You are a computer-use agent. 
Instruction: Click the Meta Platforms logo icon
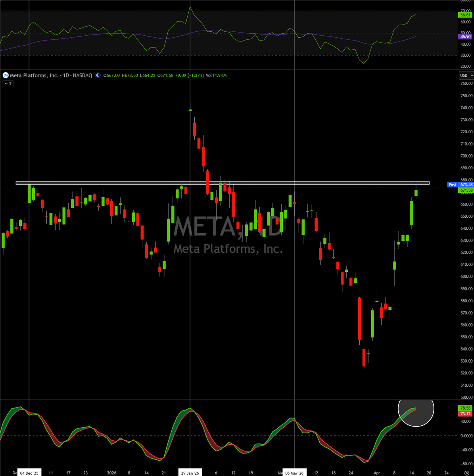coord(6,75)
